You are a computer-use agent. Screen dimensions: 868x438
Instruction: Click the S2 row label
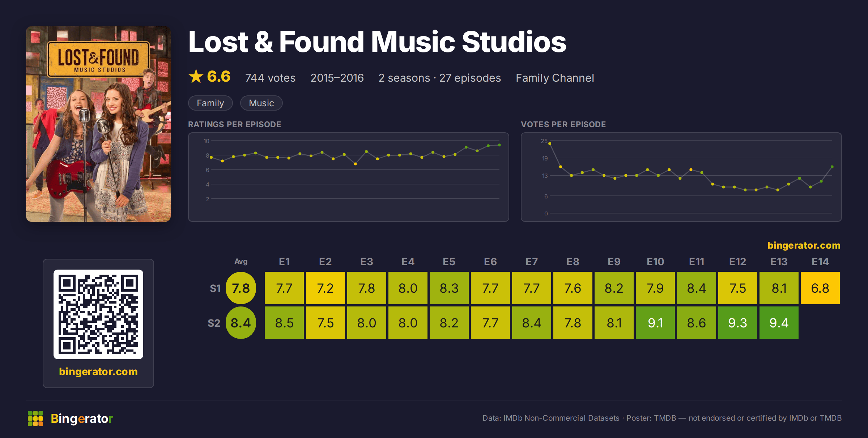[214, 323]
